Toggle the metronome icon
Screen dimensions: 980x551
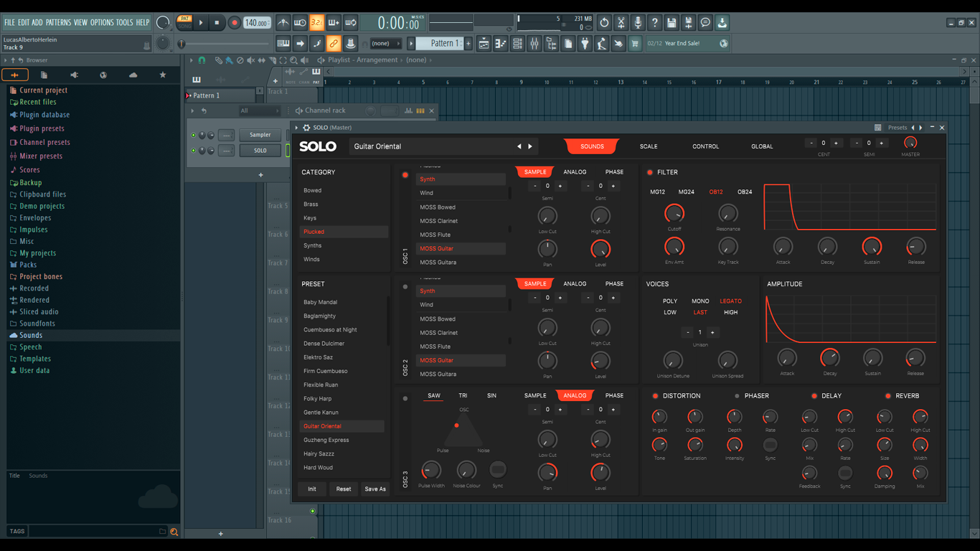(x=283, y=23)
